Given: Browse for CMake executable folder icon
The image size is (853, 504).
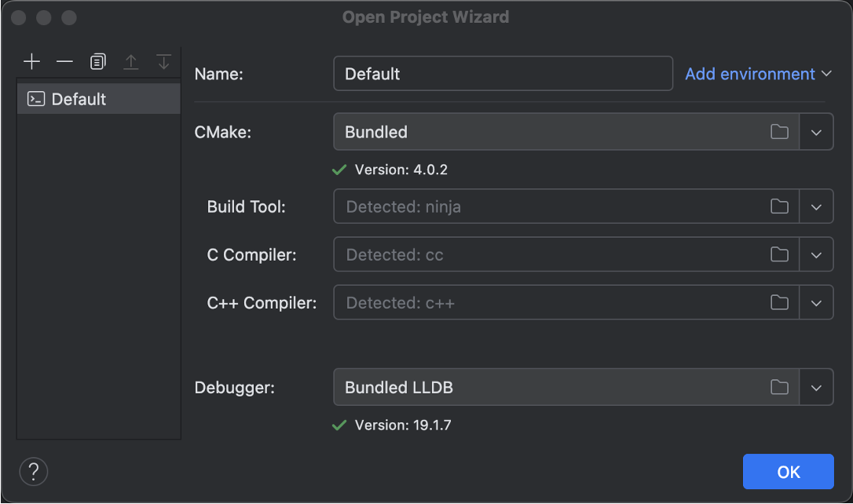Looking at the screenshot, I should pyautogui.click(x=779, y=132).
